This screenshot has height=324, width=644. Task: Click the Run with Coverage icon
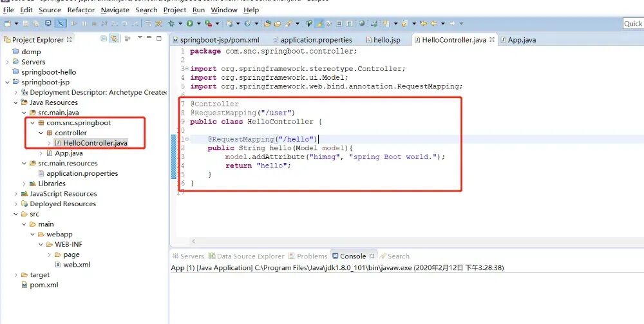pos(208,23)
